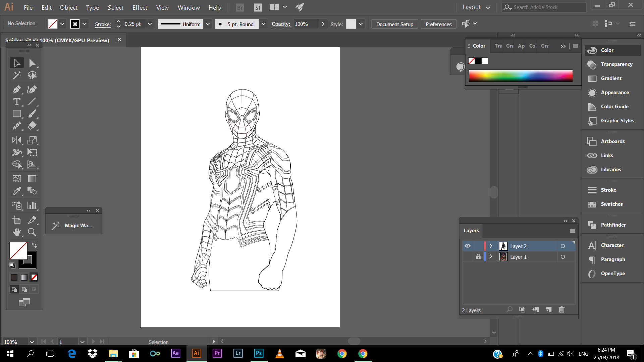Unlock Layer 1 padlock
The image size is (644, 362).
tap(478, 257)
